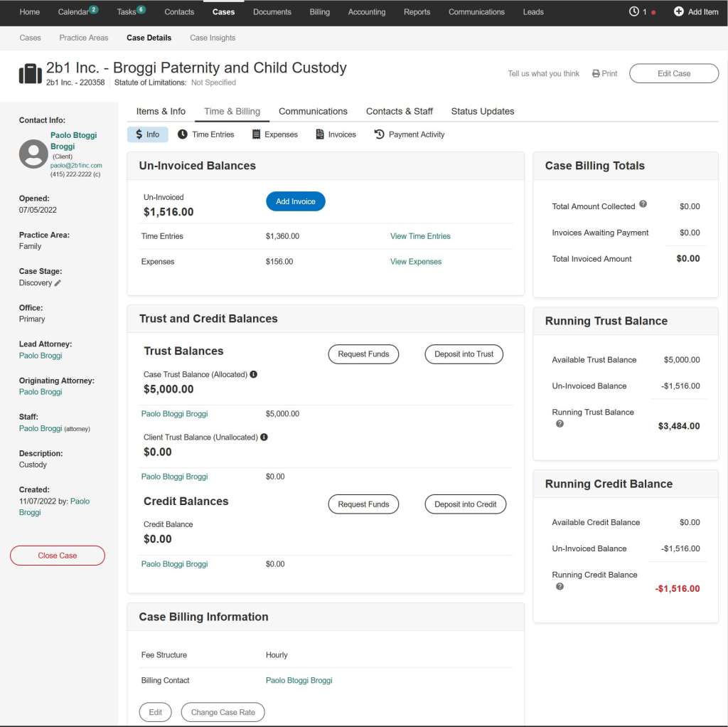Viewport: 728px width, 727px height.
Task: Click info icon beside Client Trust Balance
Action: 264,437
